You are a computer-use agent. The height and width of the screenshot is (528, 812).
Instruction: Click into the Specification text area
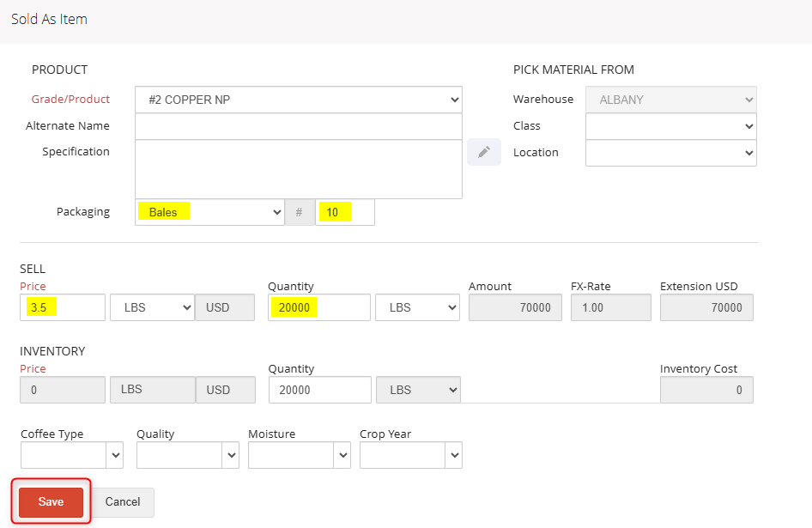point(298,169)
